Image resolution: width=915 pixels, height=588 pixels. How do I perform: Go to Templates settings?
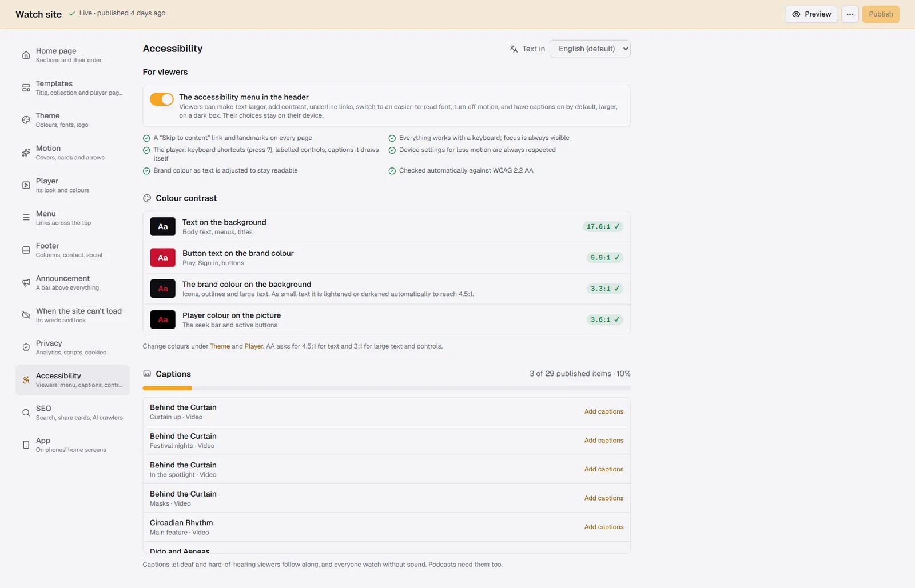point(73,88)
